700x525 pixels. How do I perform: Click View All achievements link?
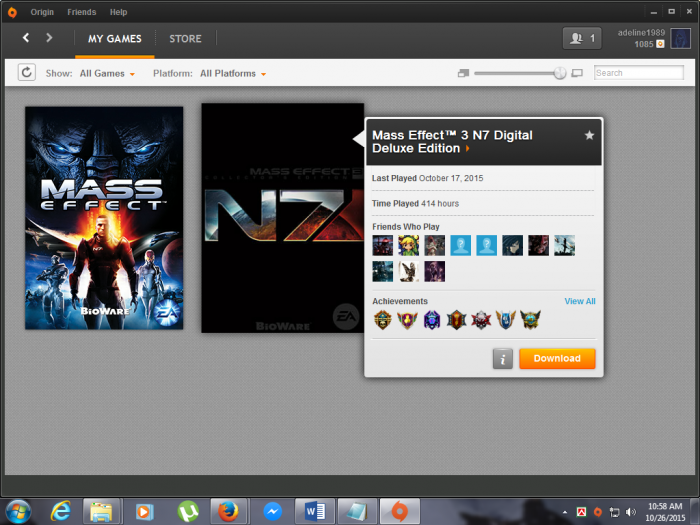580,301
